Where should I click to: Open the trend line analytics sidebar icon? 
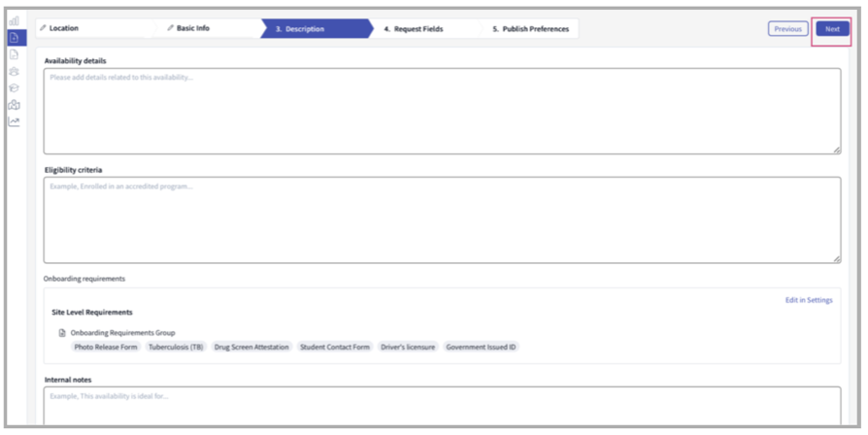(x=15, y=121)
